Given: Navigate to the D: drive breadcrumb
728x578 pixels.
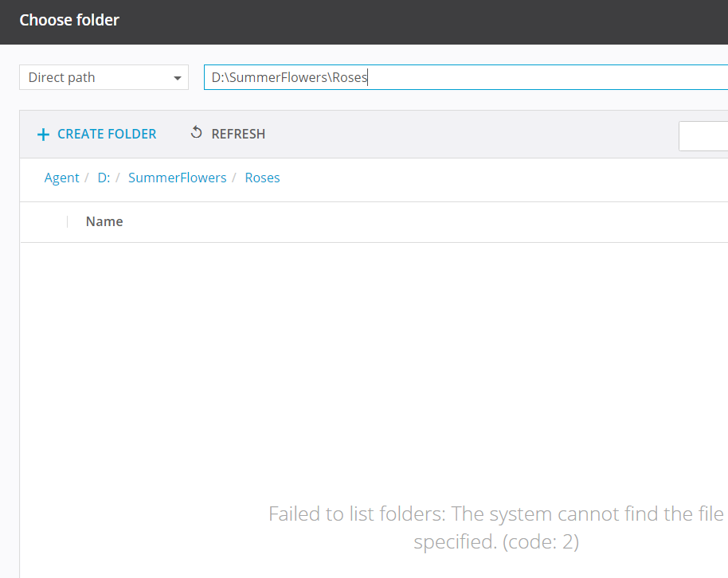Looking at the screenshot, I should tap(104, 178).
